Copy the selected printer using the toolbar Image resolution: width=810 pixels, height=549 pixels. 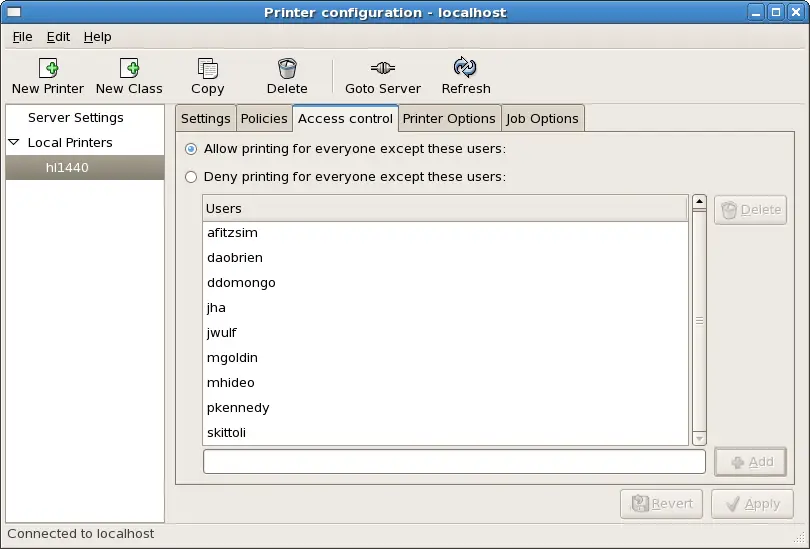click(208, 68)
